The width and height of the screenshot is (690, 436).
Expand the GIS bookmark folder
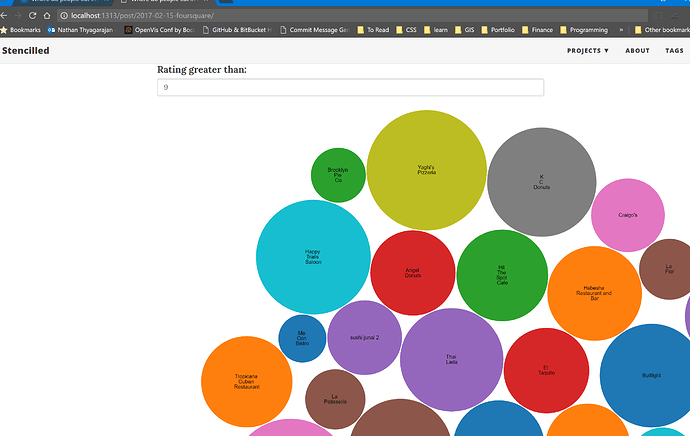coord(465,30)
